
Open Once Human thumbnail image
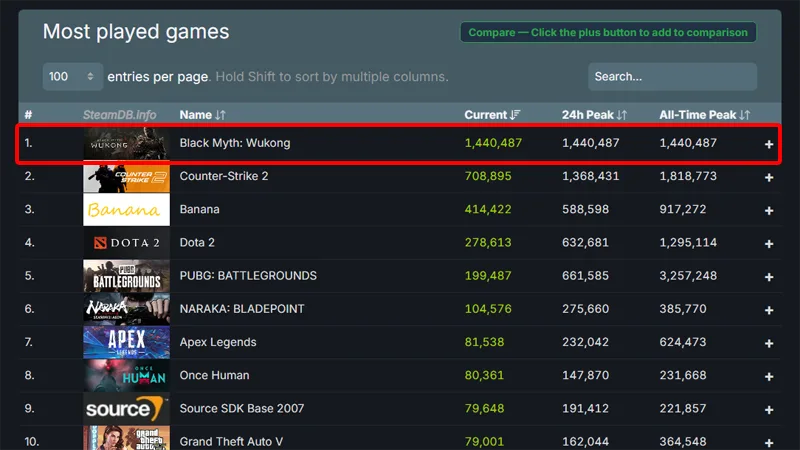point(127,375)
